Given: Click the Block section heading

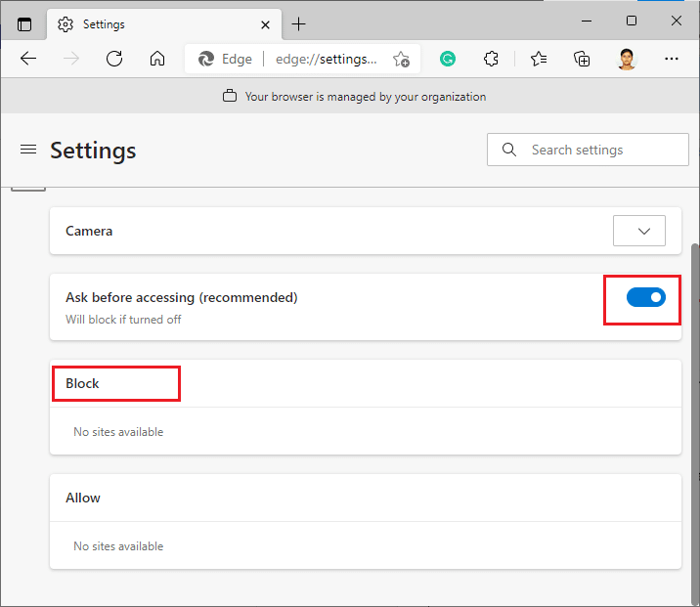Looking at the screenshot, I should click(82, 383).
